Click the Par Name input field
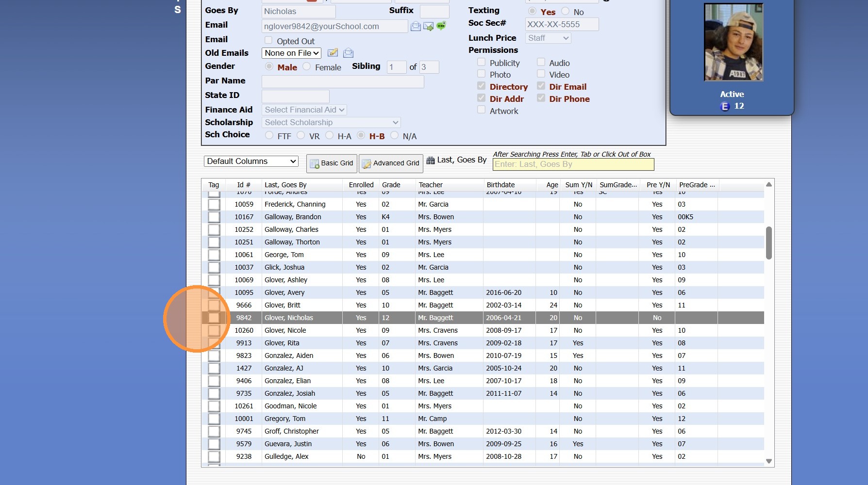 tap(343, 81)
